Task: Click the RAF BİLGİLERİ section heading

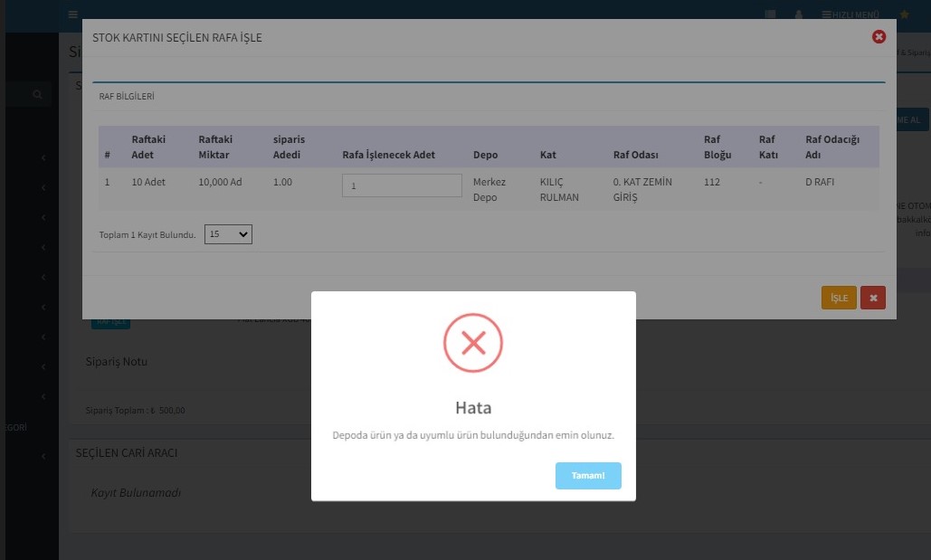Action: (x=127, y=96)
